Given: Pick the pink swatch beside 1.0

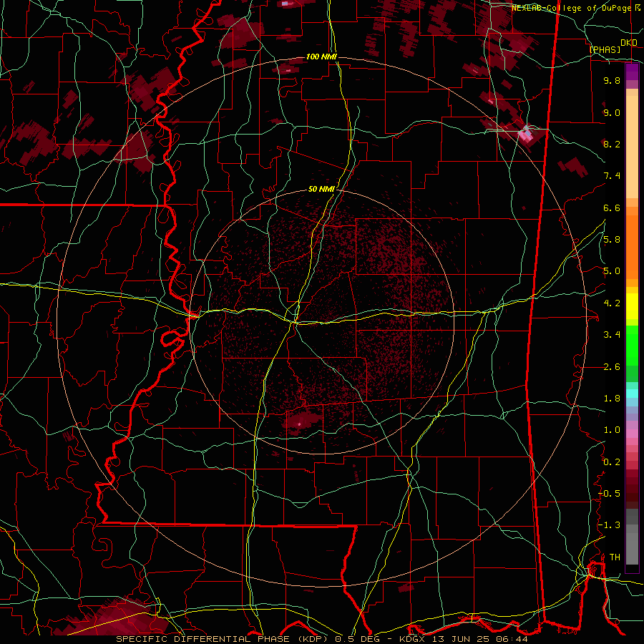Looking at the screenshot, I should click(x=632, y=433).
